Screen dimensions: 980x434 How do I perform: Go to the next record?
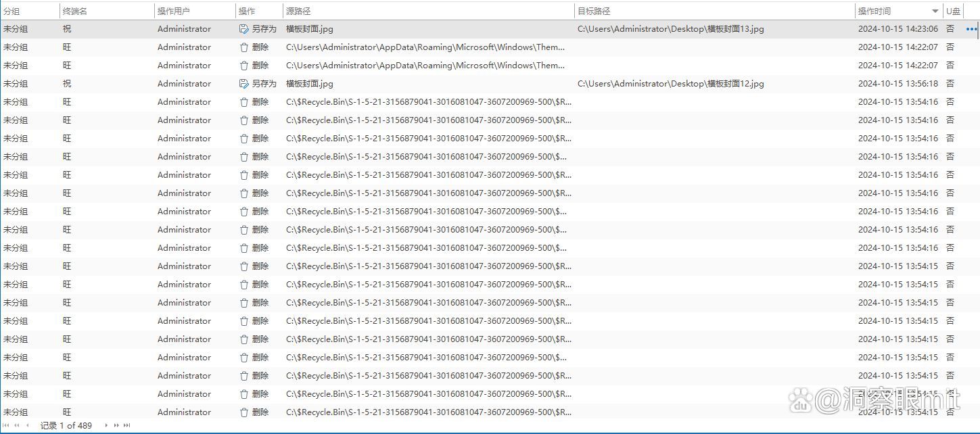click(x=106, y=425)
